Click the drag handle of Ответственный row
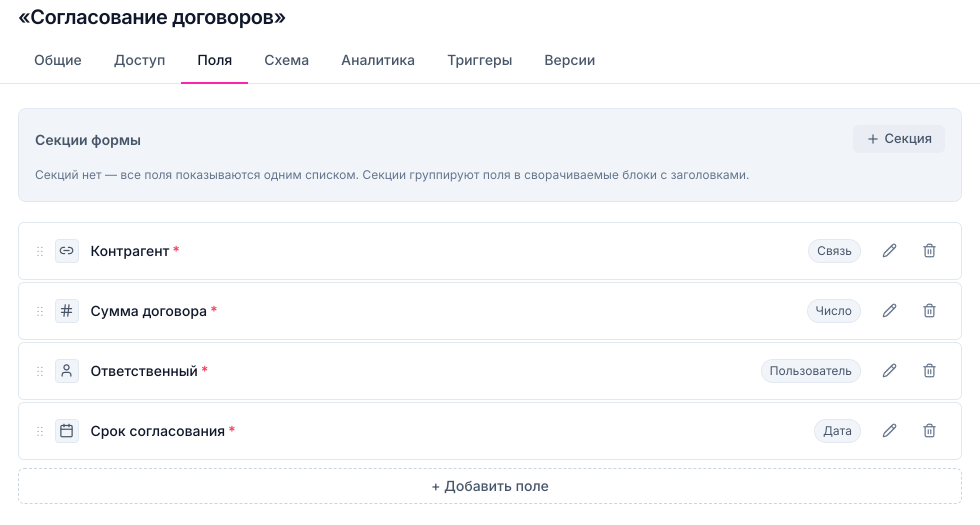This screenshot has width=980, height=525. (40, 371)
